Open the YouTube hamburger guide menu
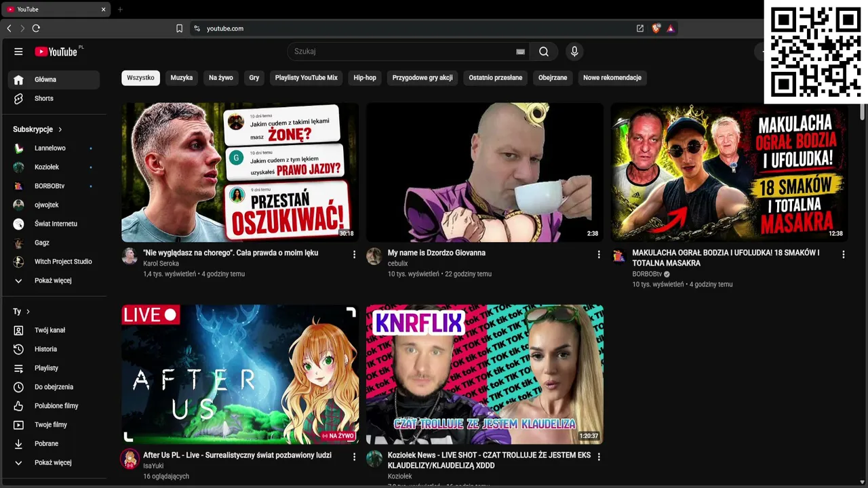 pos(18,52)
